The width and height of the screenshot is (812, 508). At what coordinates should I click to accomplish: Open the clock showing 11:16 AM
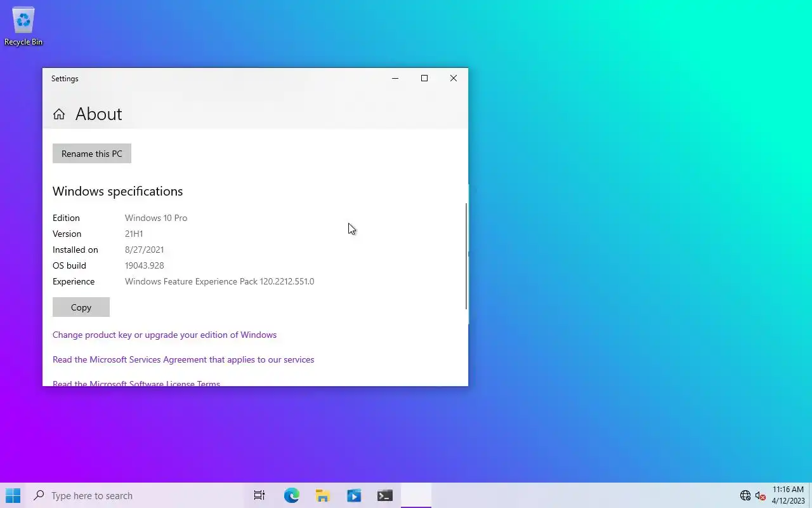point(788,495)
